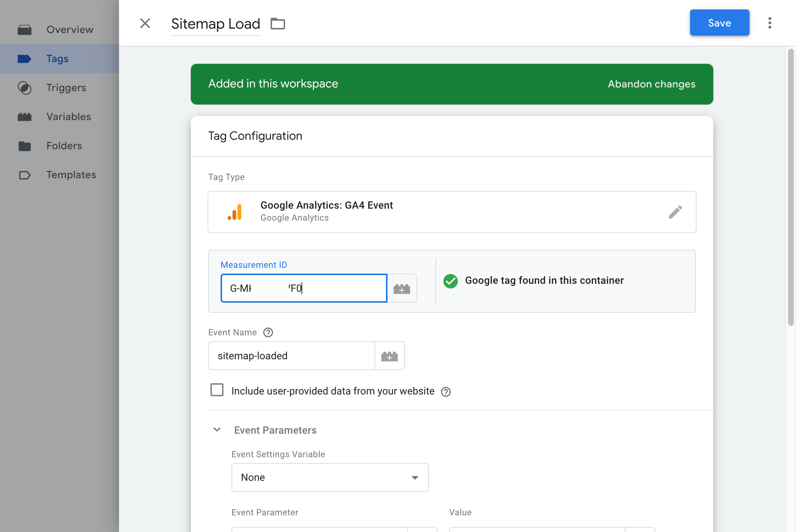Insert variable for Measurement ID field

402,288
